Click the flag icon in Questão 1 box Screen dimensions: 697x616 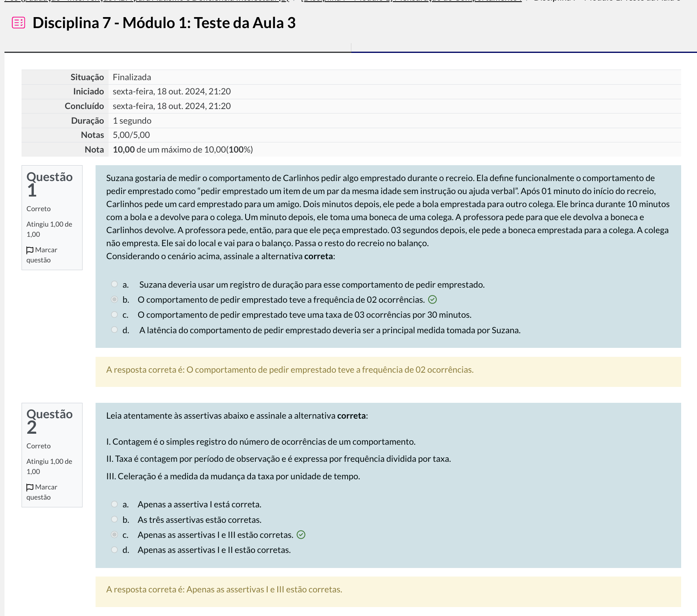point(30,250)
